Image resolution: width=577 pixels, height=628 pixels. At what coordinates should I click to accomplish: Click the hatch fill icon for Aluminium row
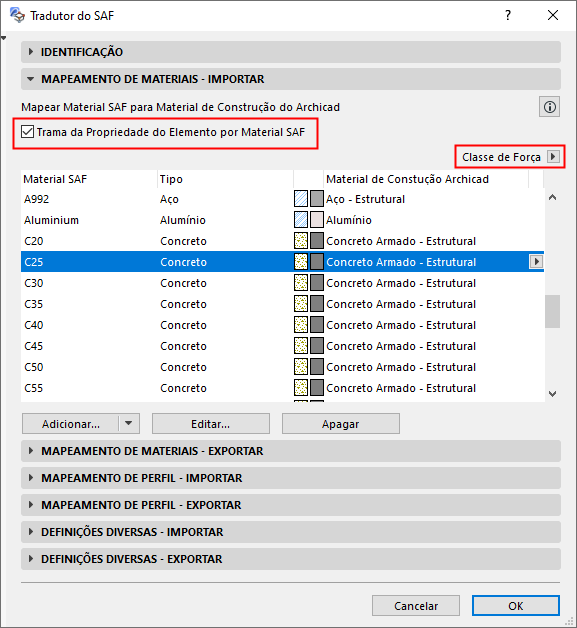click(x=301, y=220)
